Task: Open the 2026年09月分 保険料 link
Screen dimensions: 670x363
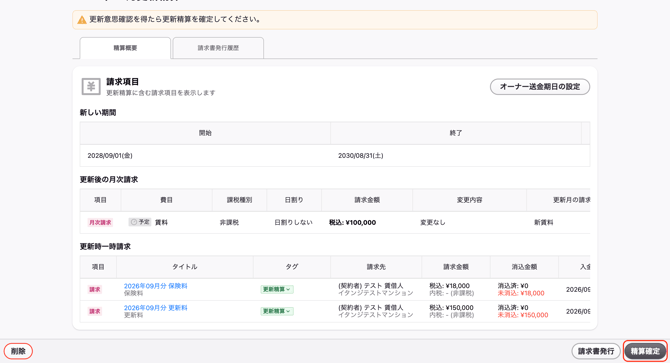Action: pos(156,286)
